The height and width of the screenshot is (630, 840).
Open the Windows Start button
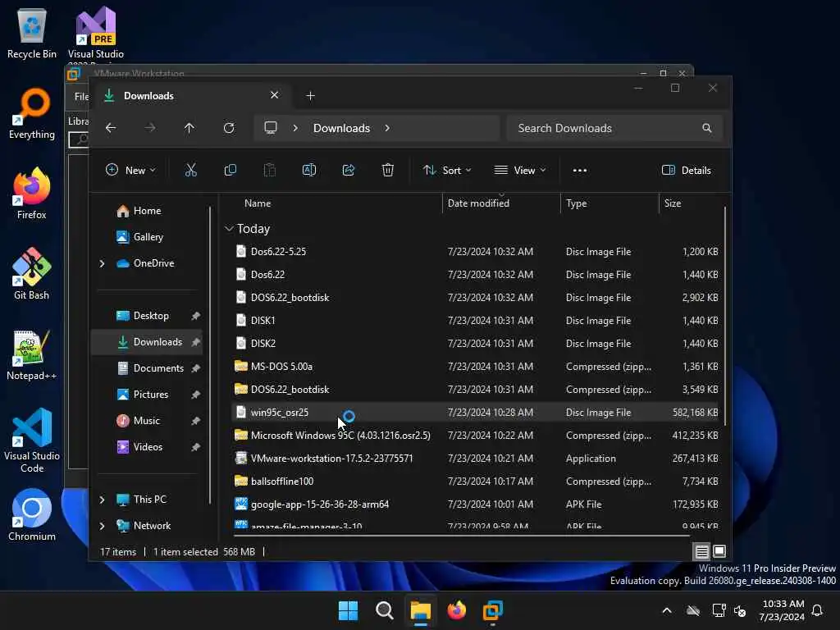[x=348, y=610]
